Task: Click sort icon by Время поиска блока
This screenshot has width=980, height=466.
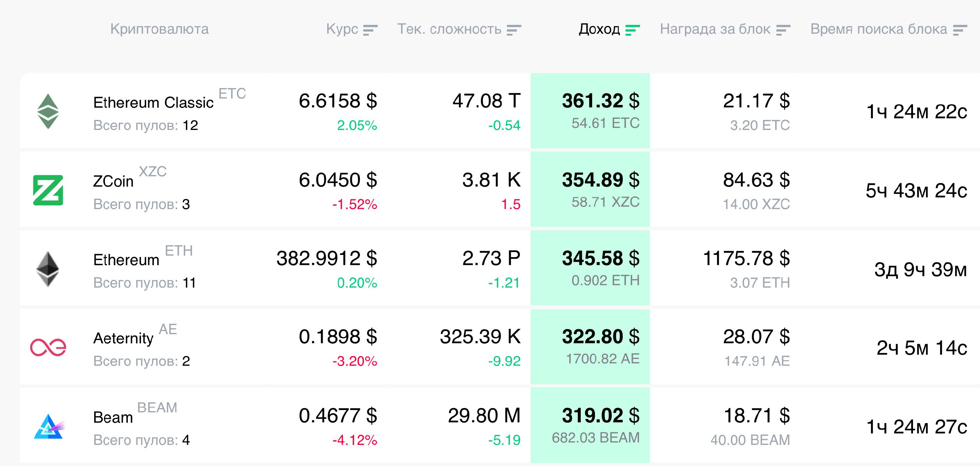Action: pos(960,30)
